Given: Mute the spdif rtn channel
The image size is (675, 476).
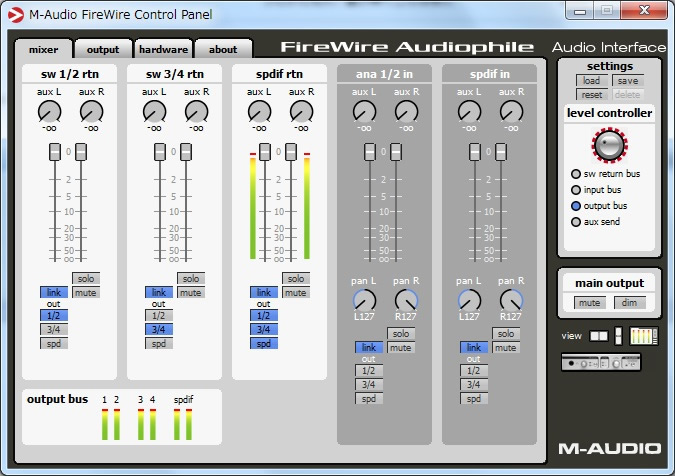Looking at the screenshot, I should [296, 293].
